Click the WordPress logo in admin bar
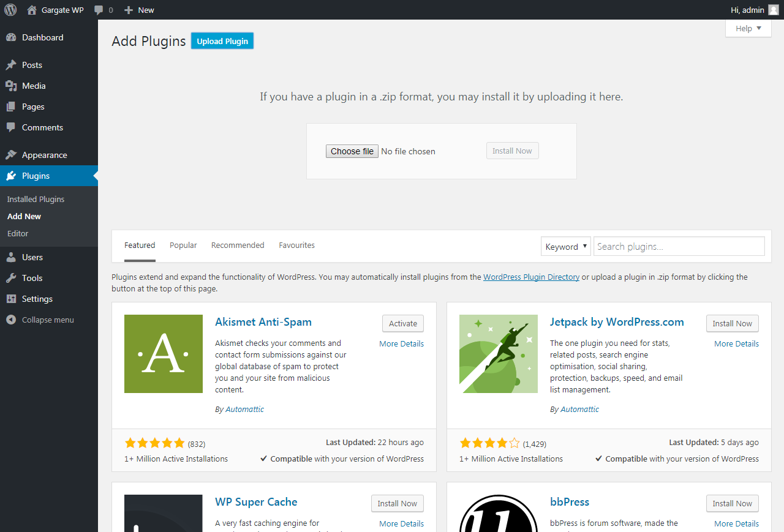This screenshot has width=784, height=532. click(10, 10)
